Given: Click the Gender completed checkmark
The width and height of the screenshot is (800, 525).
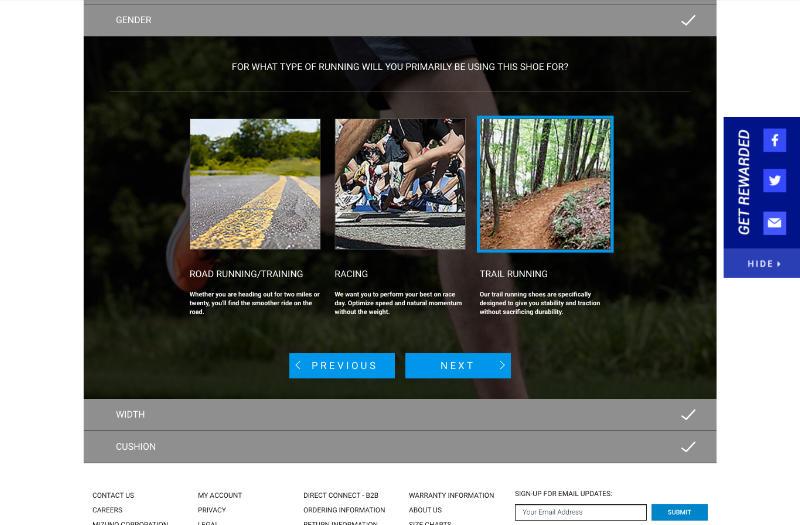Looking at the screenshot, I should [x=688, y=20].
